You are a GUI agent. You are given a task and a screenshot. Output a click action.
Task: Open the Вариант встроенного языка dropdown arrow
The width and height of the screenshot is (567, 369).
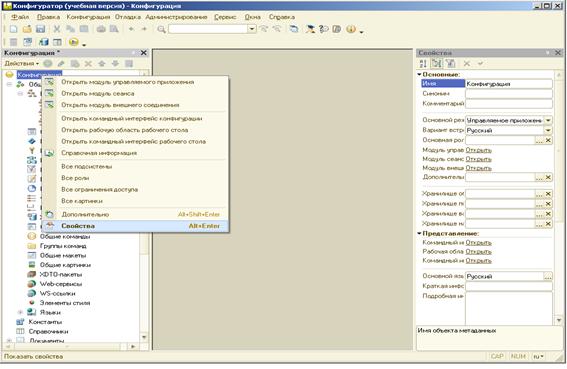548,130
